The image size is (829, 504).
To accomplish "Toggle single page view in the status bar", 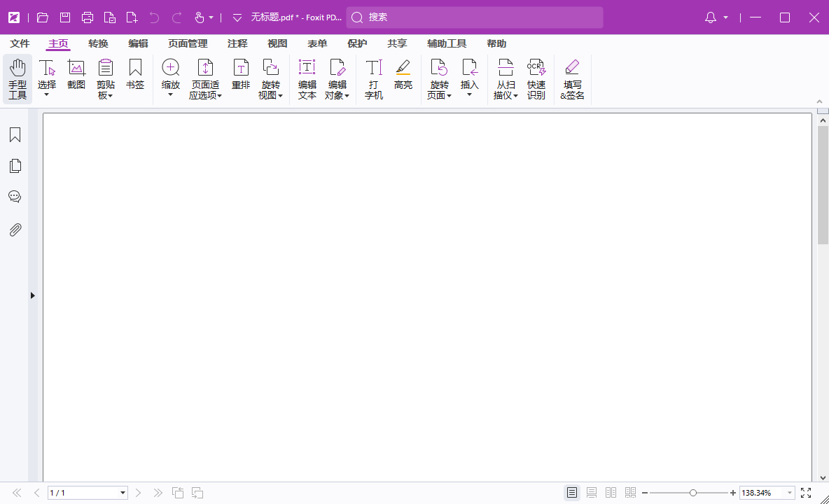I will tap(571, 492).
